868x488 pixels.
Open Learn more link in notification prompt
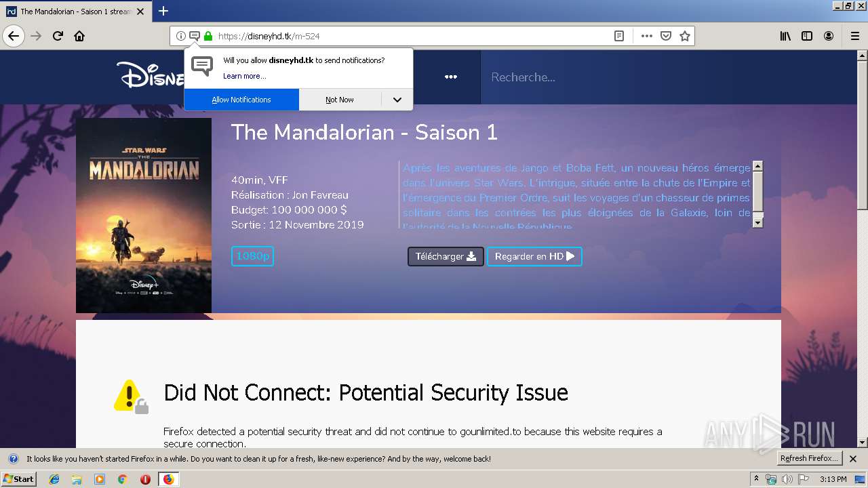click(244, 76)
